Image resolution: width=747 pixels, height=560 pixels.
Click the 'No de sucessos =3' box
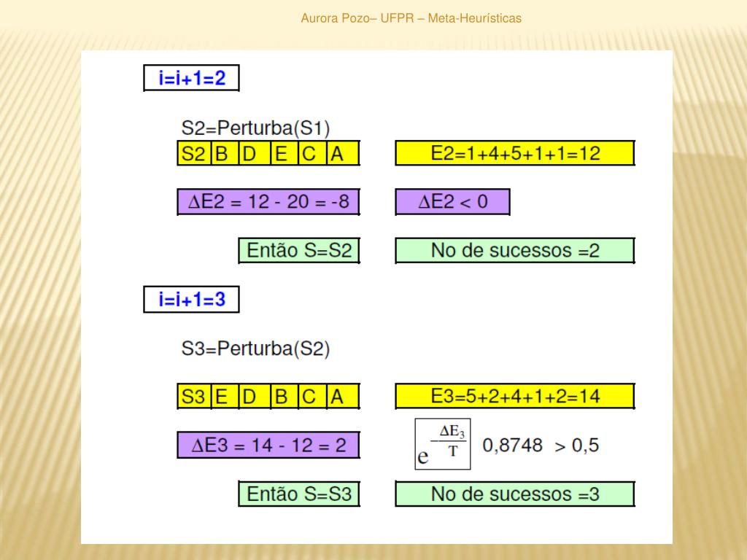point(515,494)
